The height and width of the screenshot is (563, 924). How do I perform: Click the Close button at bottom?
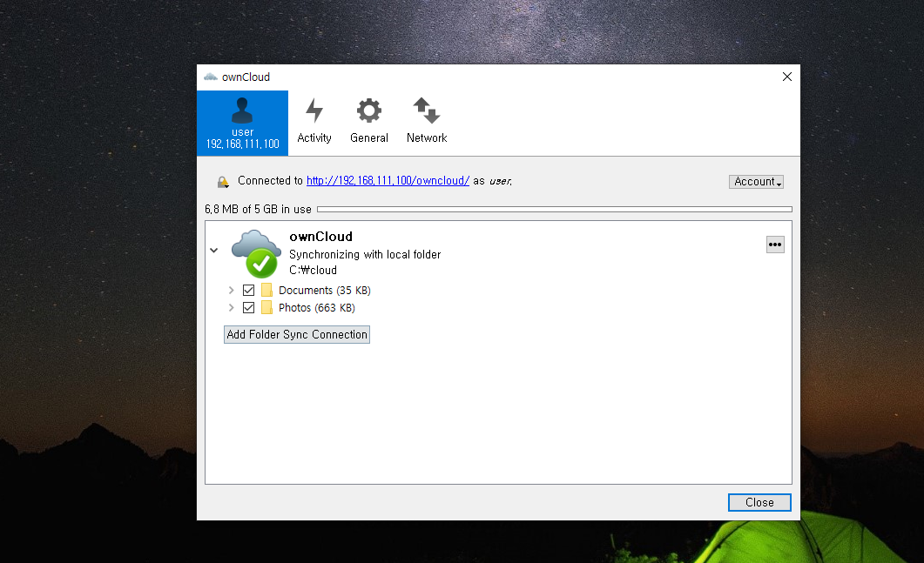[759, 502]
